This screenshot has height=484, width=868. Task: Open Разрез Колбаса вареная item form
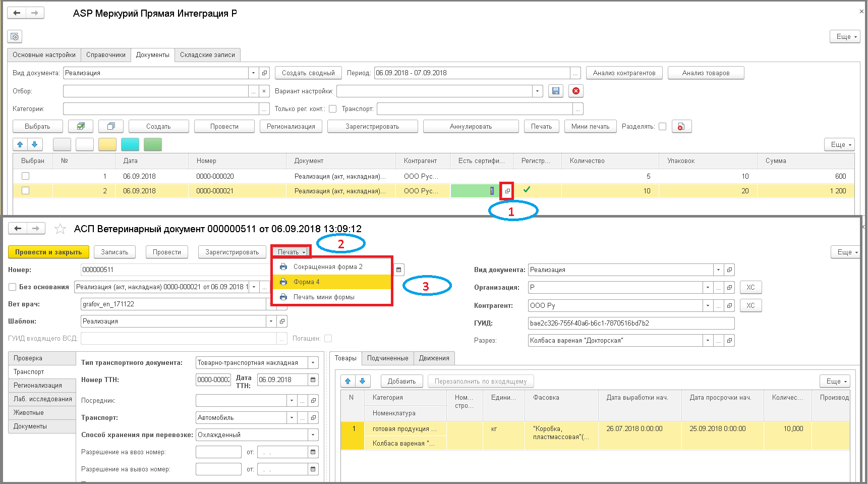729,340
